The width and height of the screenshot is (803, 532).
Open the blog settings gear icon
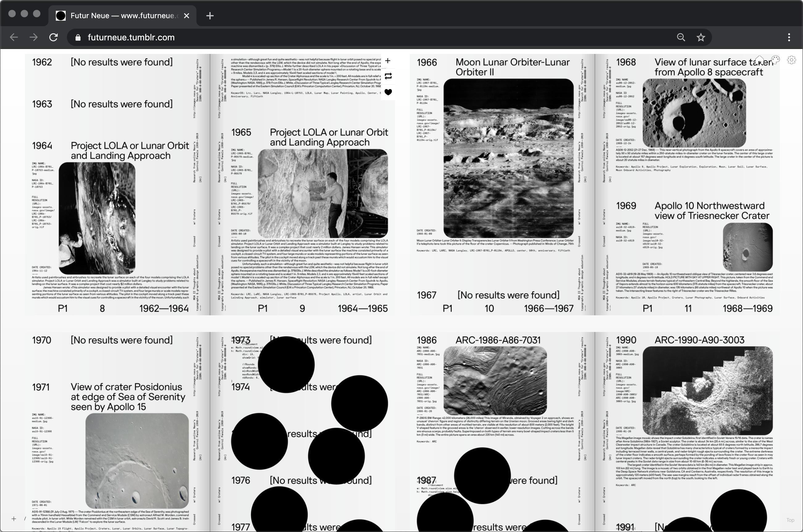(x=792, y=60)
